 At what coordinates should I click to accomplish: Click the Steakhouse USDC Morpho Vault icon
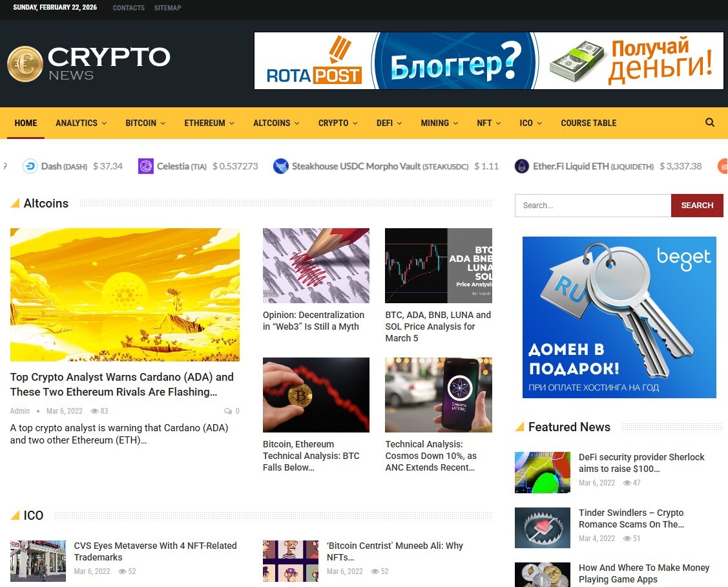[x=280, y=166]
